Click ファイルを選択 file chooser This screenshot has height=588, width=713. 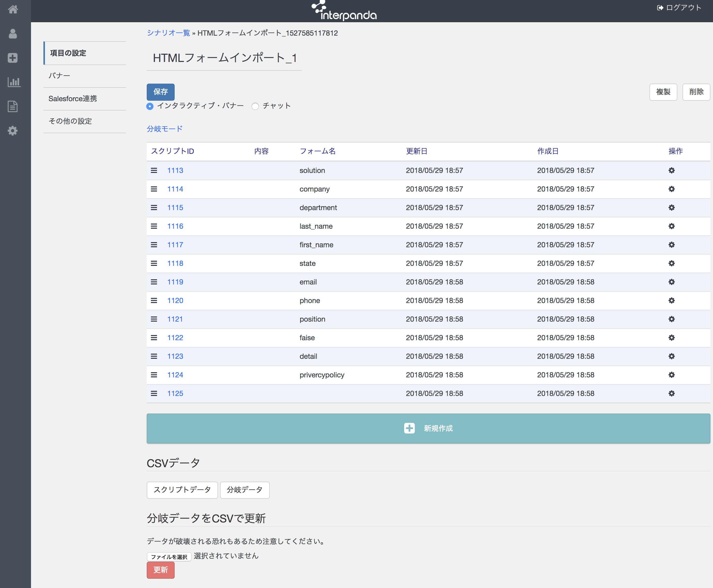pyautogui.click(x=169, y=557)
